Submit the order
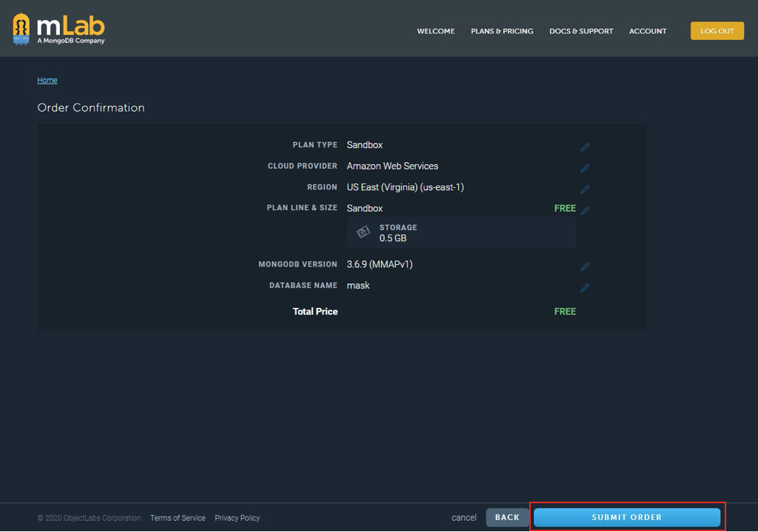758x532 pixels. coord(626,517)
